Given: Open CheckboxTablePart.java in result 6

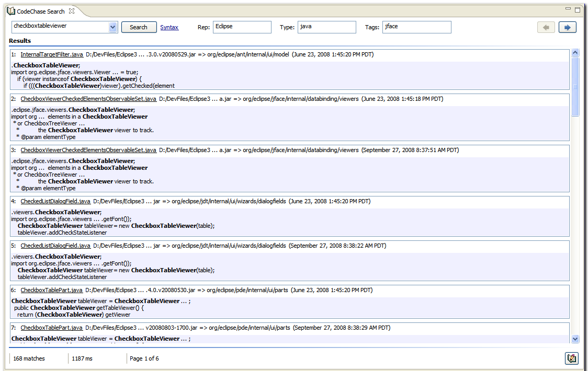Looking at the screenshot, I should 51,290.
